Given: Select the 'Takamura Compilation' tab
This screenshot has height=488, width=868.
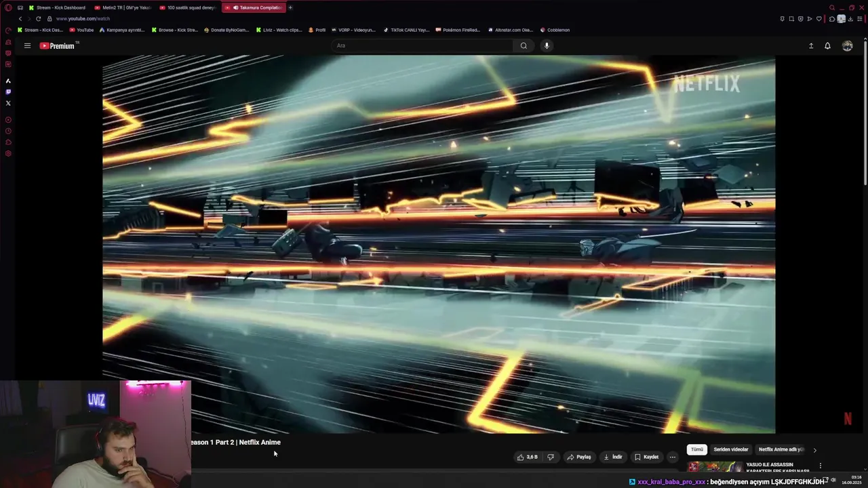Looking at the screenshot, I should pyautogui.click(x=253, y=7).
